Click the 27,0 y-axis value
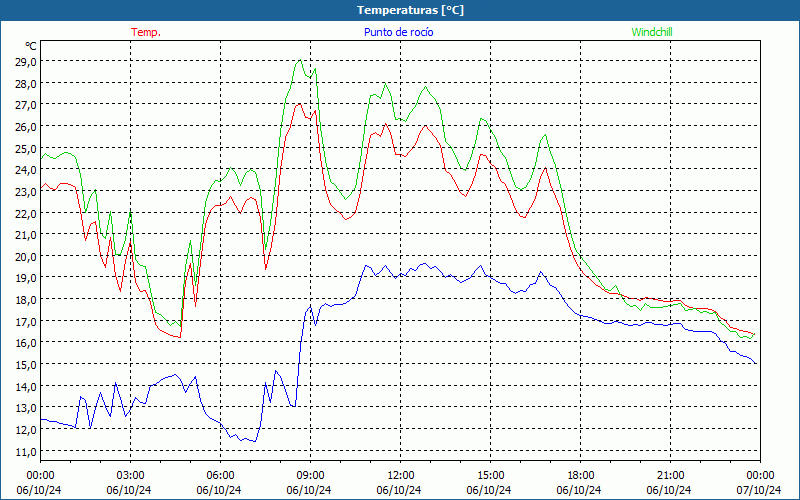The image size is (800, 500). coord(26,105)
